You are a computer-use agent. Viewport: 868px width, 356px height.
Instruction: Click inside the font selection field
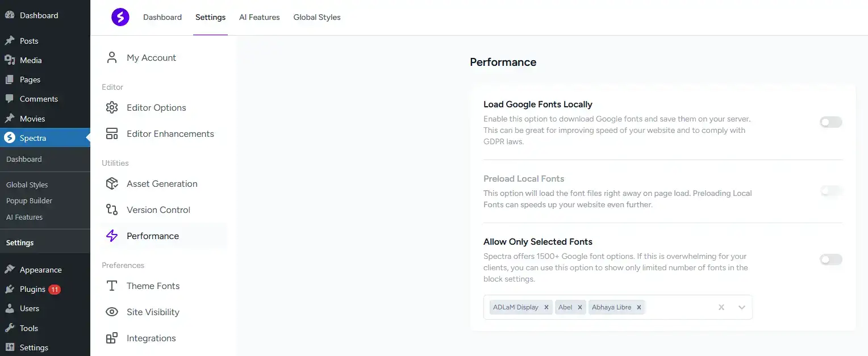(x=679, y=307)
